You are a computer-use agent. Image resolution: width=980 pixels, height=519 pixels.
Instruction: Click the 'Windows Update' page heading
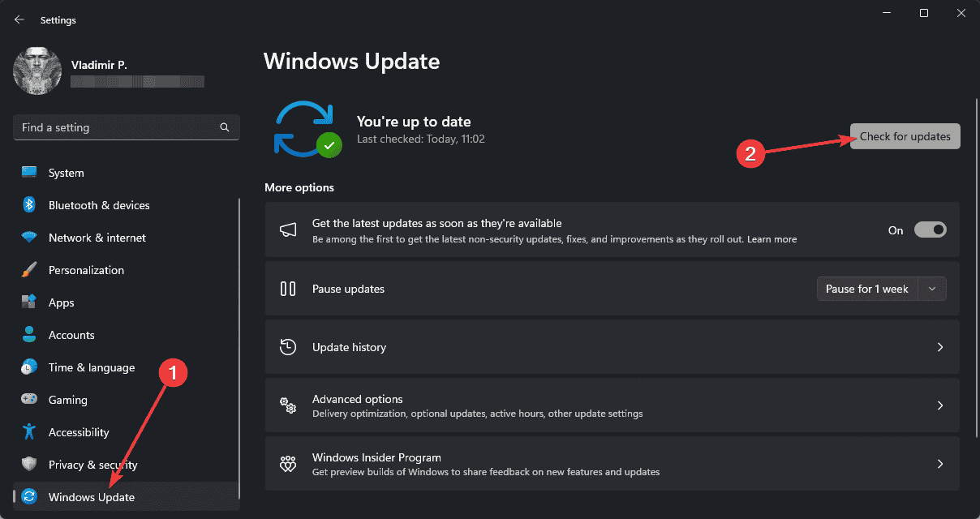pyautogui.click(x=352, y=61)
